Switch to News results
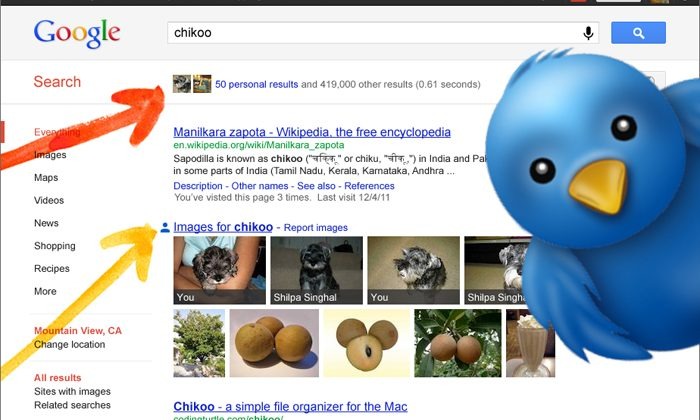 point(46,223)
